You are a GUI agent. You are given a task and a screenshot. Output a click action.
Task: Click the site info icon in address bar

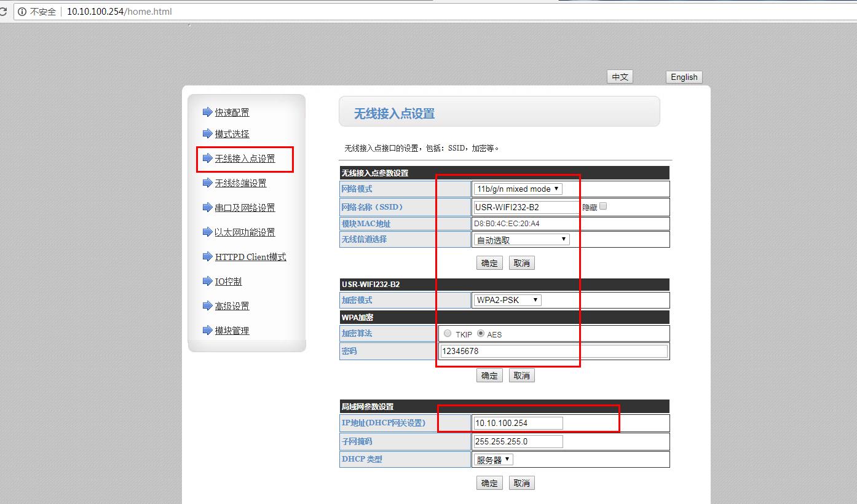coord(22,11)
